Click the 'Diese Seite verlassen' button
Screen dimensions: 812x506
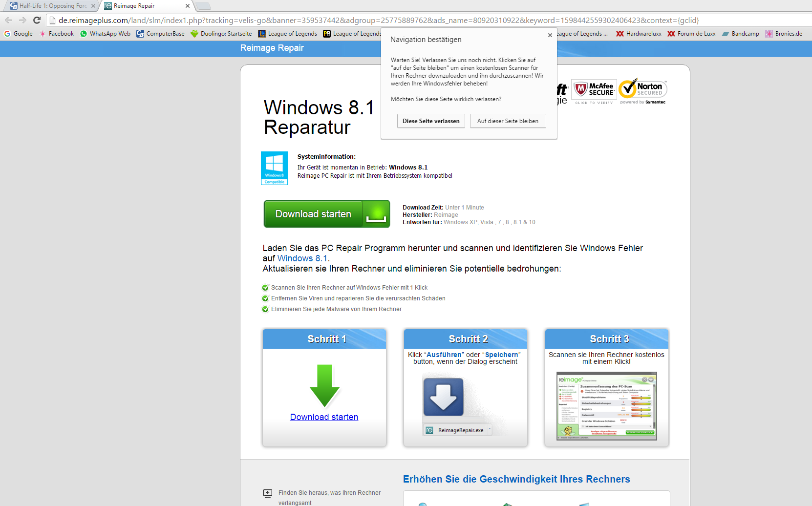(431, 121)
